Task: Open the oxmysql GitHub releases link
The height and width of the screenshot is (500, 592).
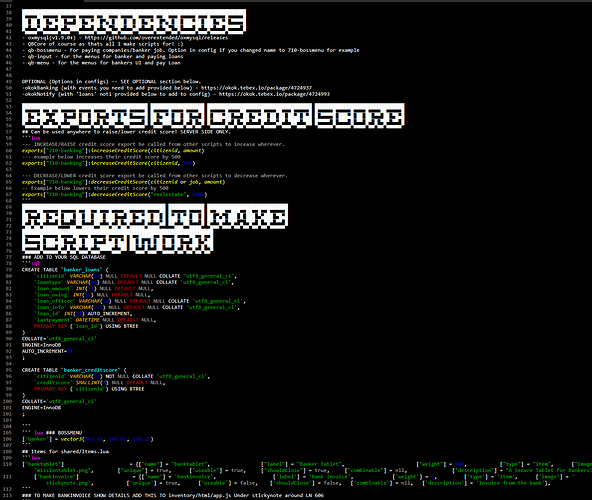Action: (156, 38)
